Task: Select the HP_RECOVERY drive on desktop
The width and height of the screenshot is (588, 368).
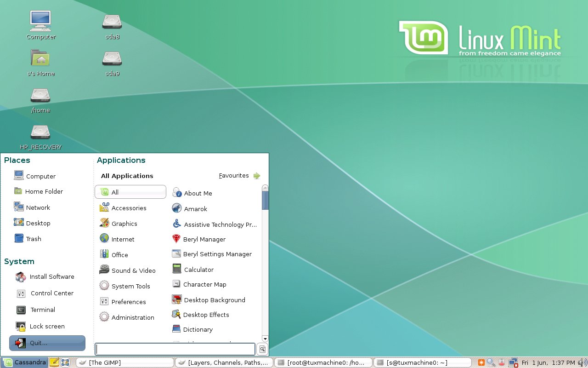Action: click(x=40, y=137)
